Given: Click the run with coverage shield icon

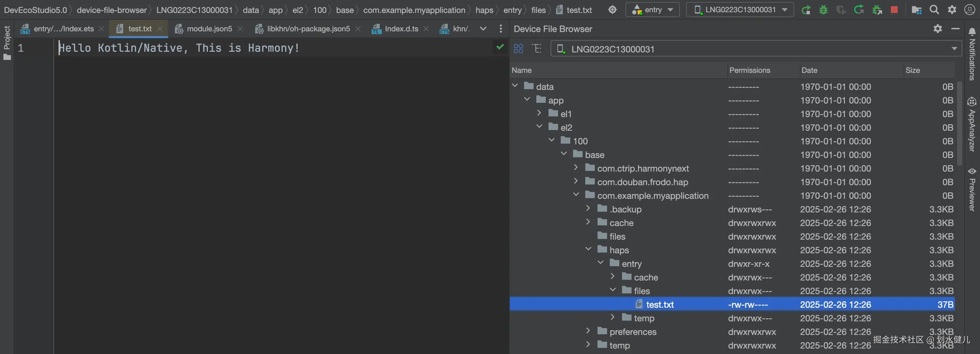Looking at the screenshot, I should [841, 10].
